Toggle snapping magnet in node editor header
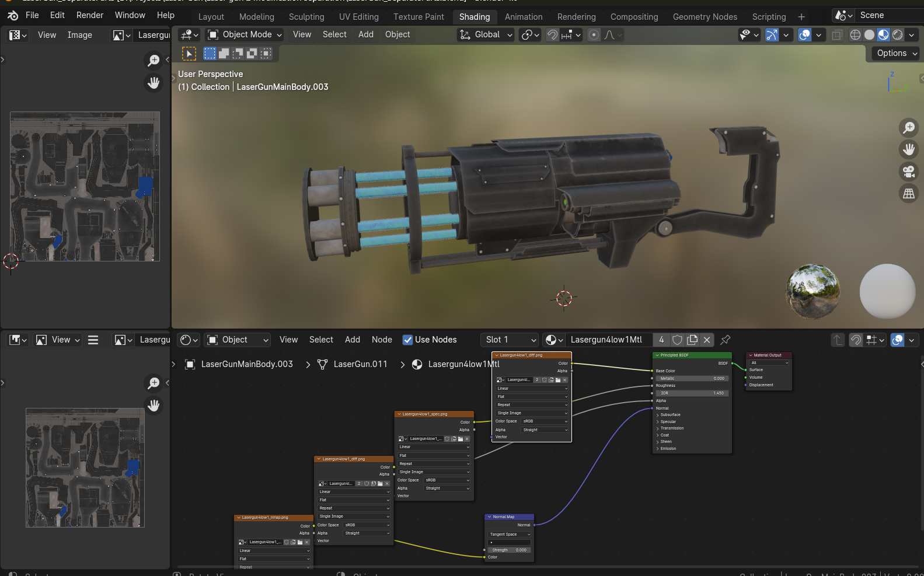The image size is (924, 576). [856, 340]
